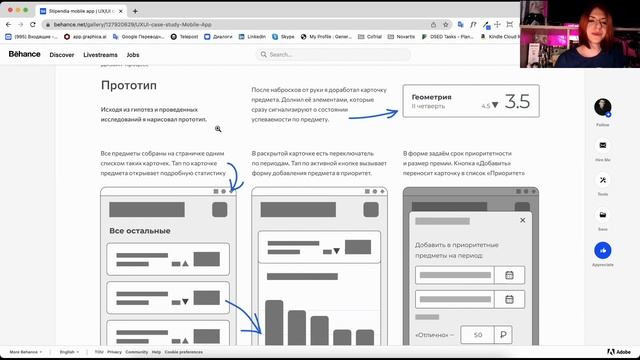Click the Adobe logo in the footer
This screenshot has width=640, height=360.
pyautogui.click(x=619, y=352)
